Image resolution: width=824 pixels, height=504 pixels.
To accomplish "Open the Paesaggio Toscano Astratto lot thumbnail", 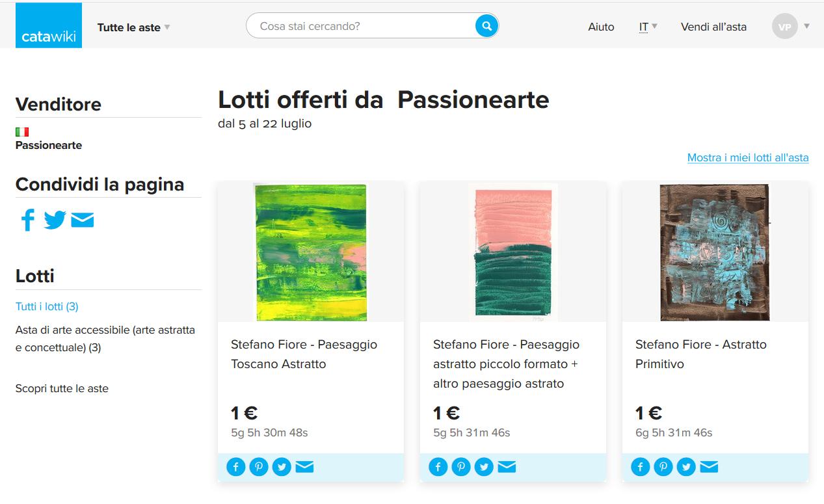I will coord(310,252).
